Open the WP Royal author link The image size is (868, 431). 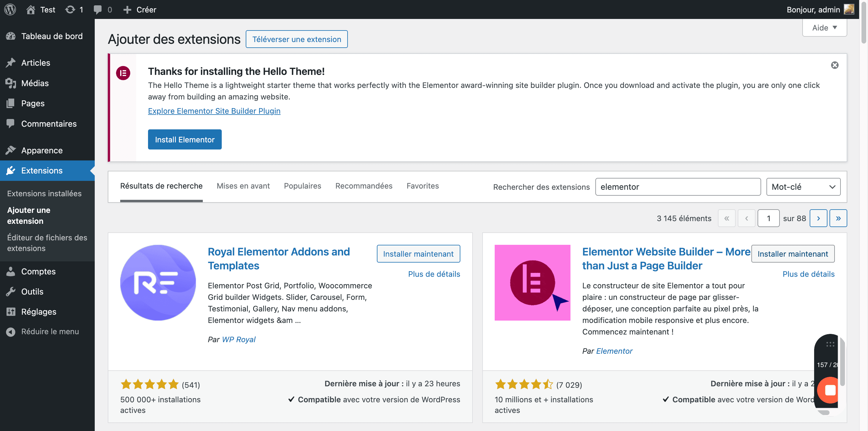click(x=239, y=339)
